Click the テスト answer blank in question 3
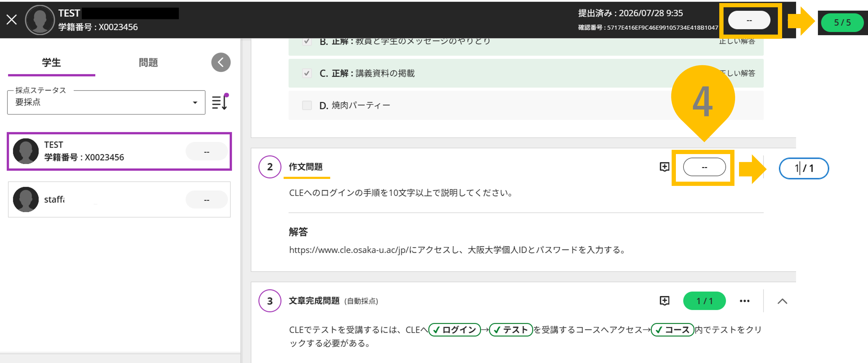Image resolution: width=868 pixels, height=363 pixels. pos(510,330)
